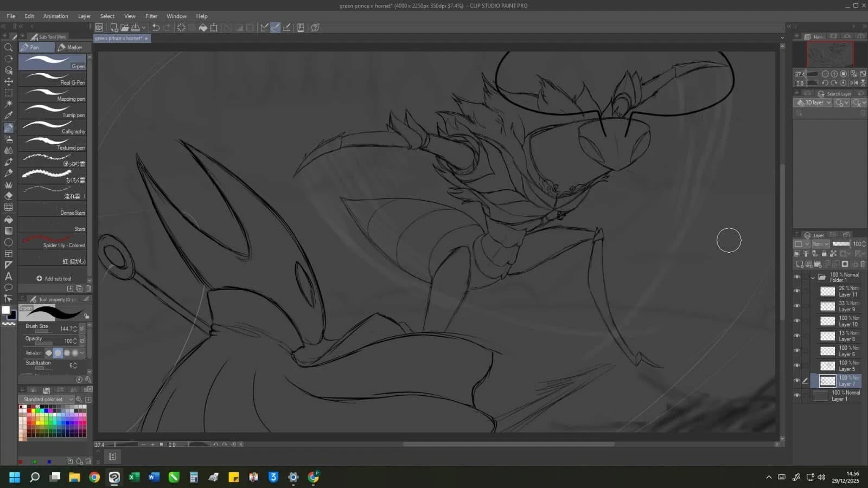868x488 pixels.
Task: Switch to the Marker sub tool tab
Action: [x=71, y=48]
